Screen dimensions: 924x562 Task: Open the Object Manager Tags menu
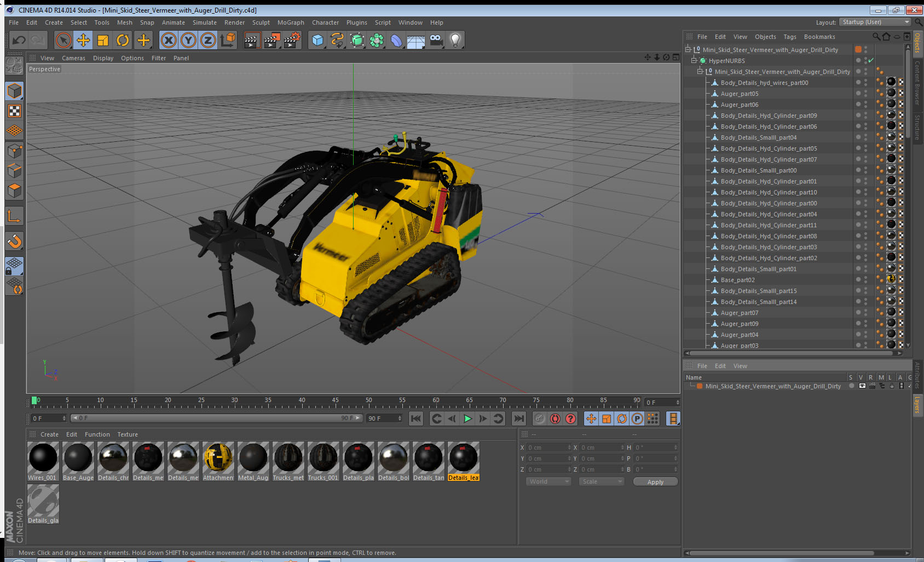point(790,37)
